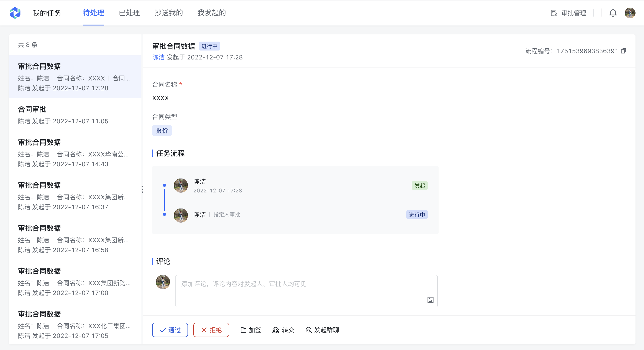Approve the task with 通过 button
Screen dimensions: 644x350
[x=170, y=330]
